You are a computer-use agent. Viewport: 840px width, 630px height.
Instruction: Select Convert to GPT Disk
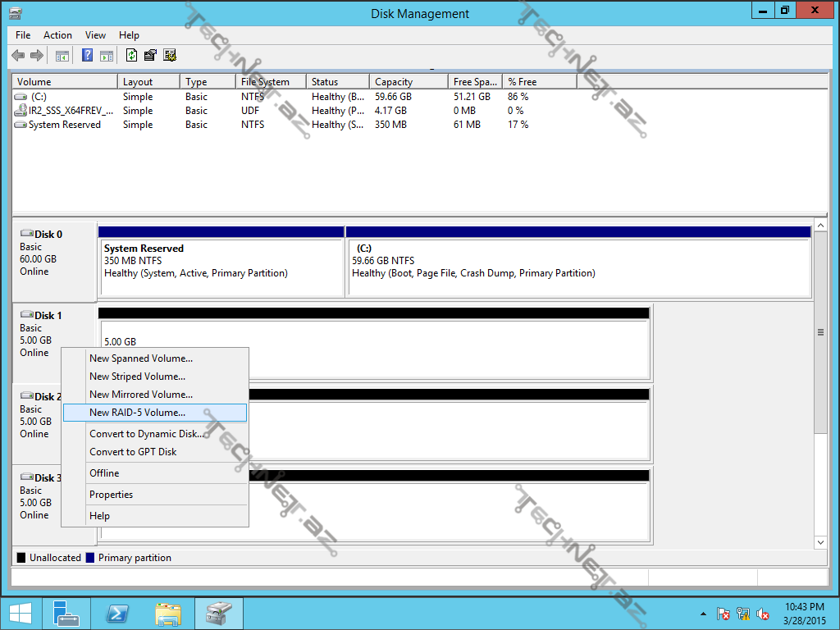point(133,452)
